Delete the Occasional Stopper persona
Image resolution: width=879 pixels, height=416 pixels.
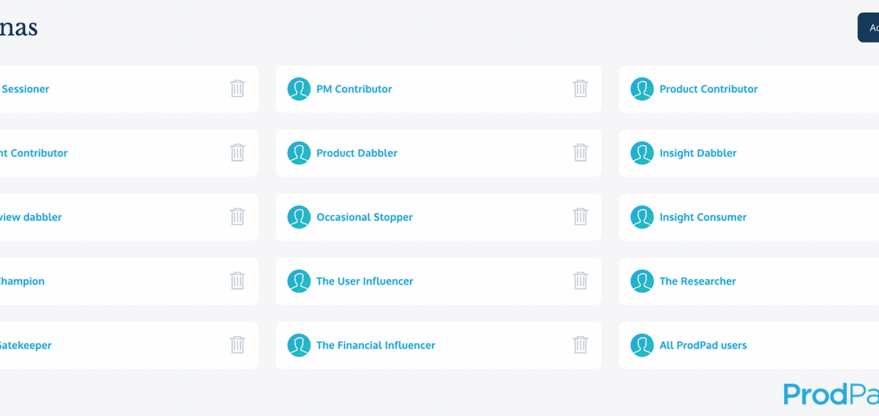(580, 217)
